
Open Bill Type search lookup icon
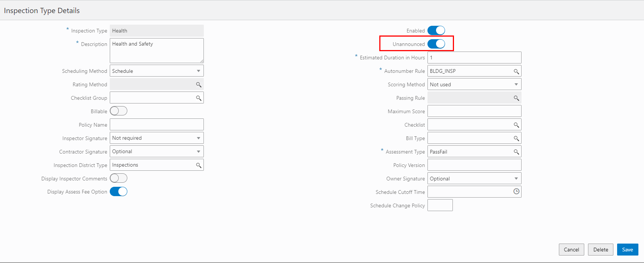point(516,139)
